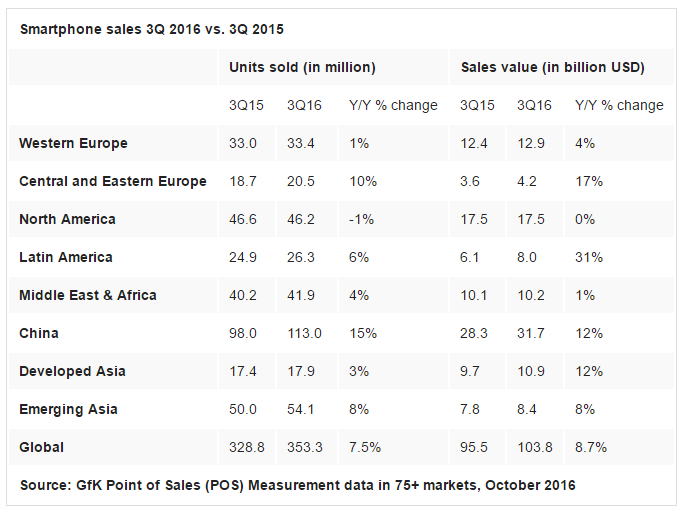
Task: Select the Latin America row label
Action: tap(66, 257)
